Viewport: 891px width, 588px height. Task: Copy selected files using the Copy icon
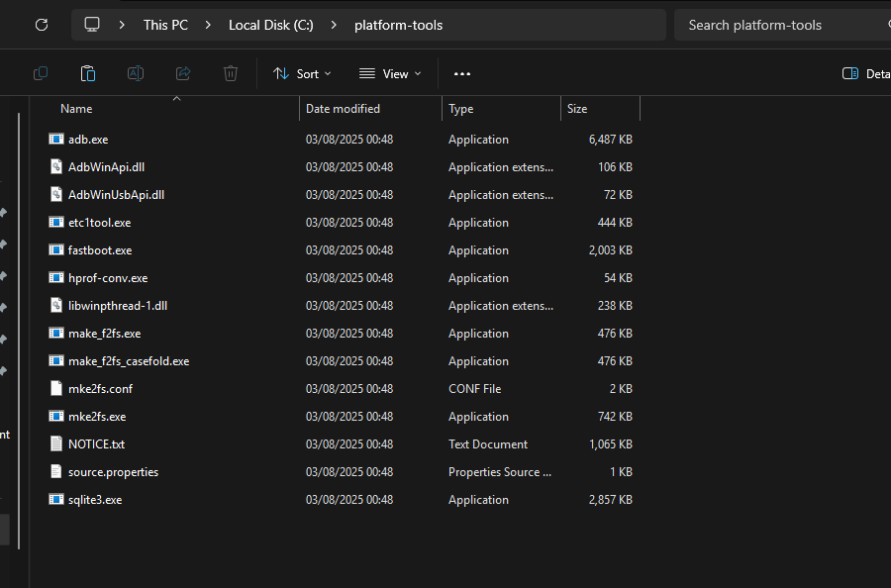tap(40, 73)
